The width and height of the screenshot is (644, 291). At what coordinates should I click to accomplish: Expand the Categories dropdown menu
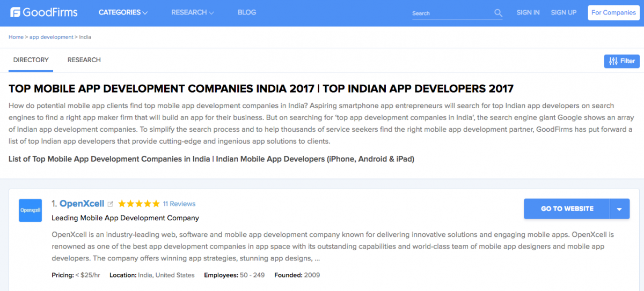(x=123, y=12)
